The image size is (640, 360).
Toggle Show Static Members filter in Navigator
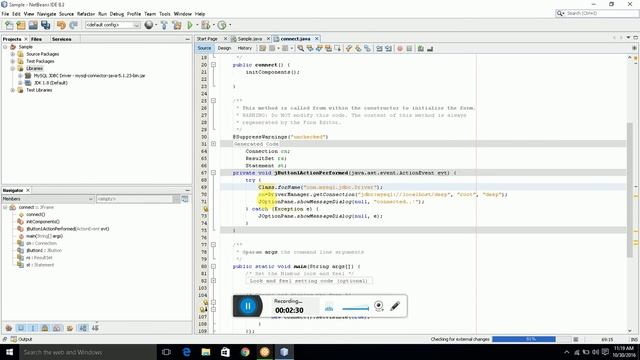pyautogui.click(x=33, y=328)
